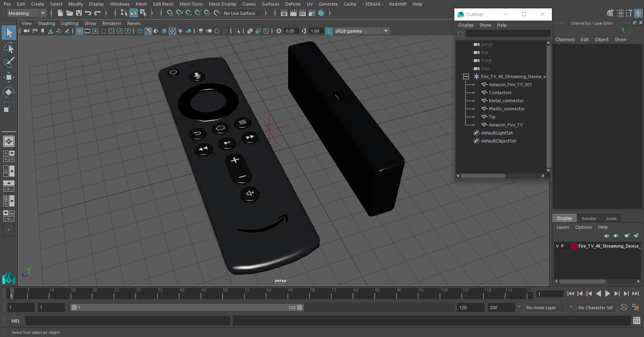Select the Metal_connector node
644x337 pixels.
coord(506,101)
